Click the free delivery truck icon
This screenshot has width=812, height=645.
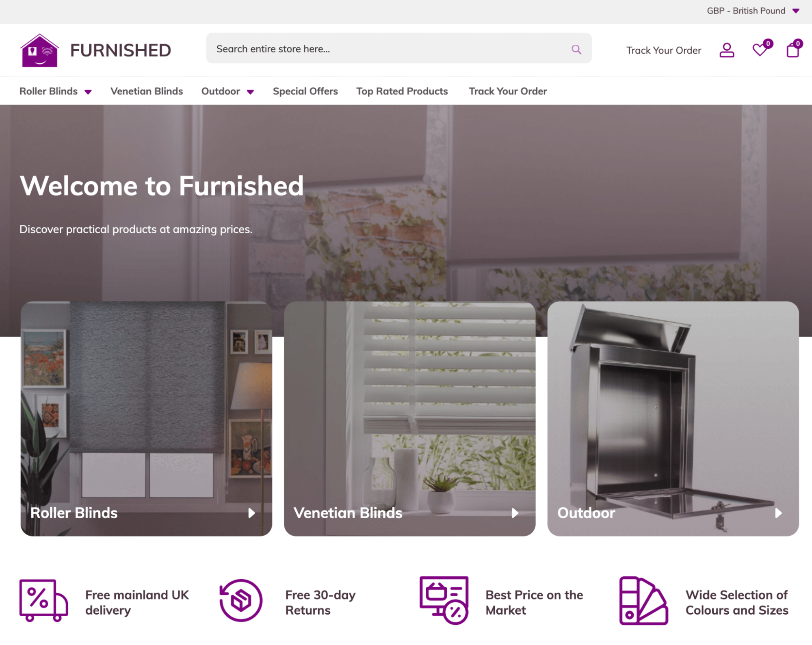43,601
